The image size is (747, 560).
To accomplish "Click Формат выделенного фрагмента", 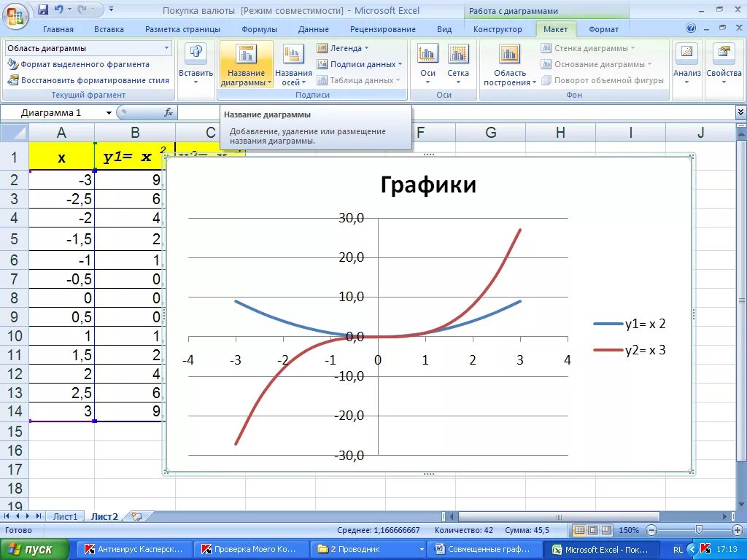I will [79, 64].
